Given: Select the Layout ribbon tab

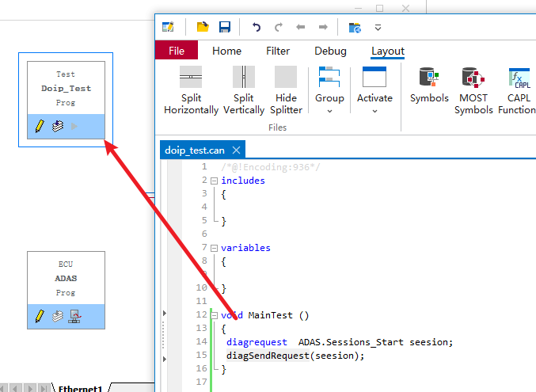Looking at the screenshot, I should [388, 51].
